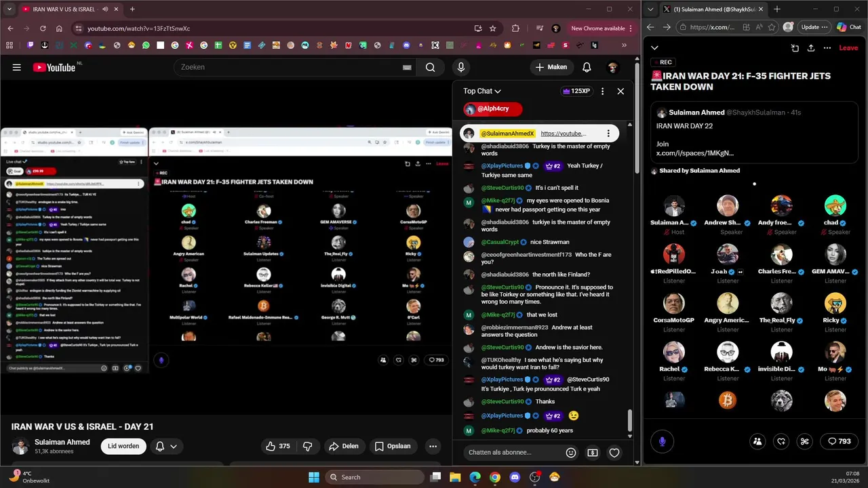Open the 'Maken' create button
The image size is (868, 488).
click(551, 67)
